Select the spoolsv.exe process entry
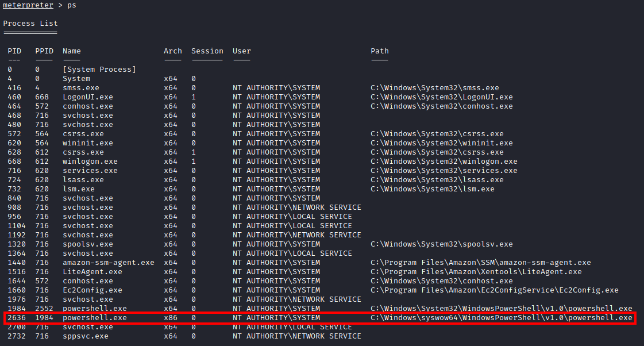This screenshot has width=644, height=346. (87, 244)
